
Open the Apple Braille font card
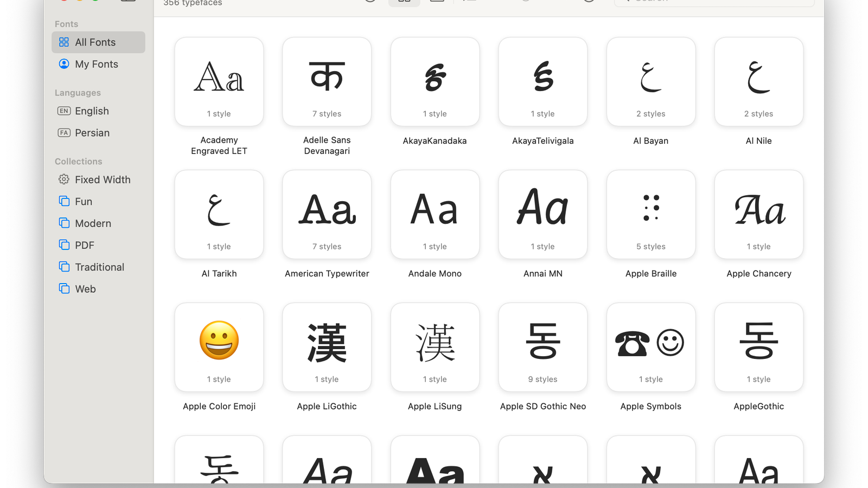pos(650,214)
